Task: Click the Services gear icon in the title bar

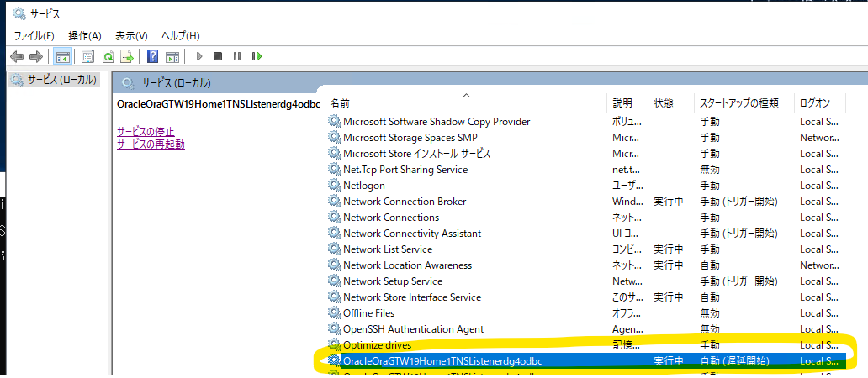Action: coord(19,13)
